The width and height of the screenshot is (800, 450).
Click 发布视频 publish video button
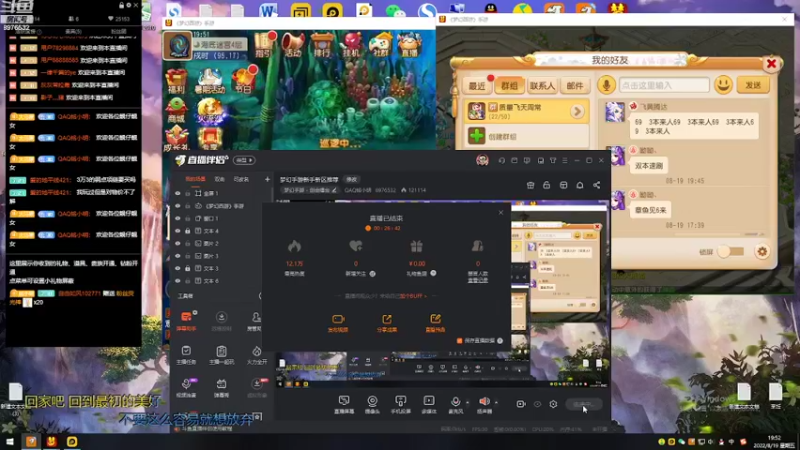[338, 323]
